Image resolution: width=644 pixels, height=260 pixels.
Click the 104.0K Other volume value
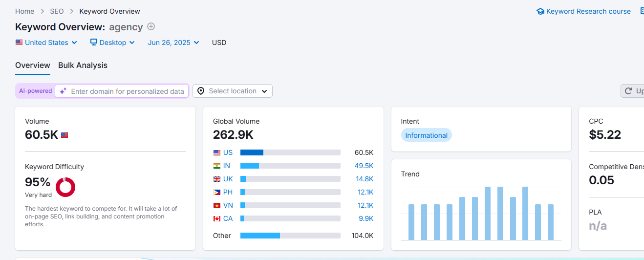click(x=363, y=236)
